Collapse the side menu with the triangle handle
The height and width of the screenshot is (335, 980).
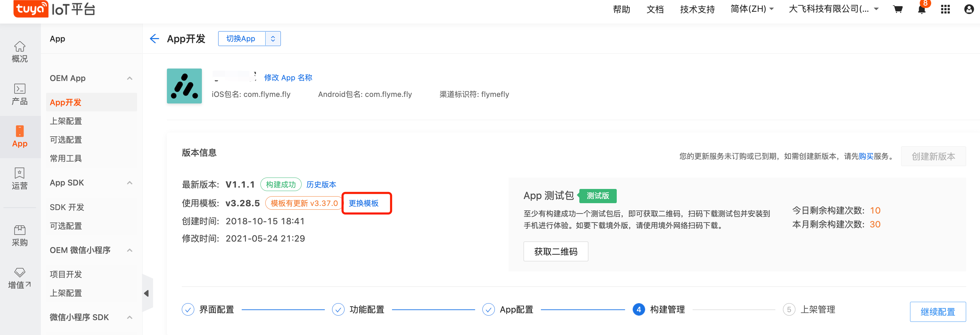[x=146, y=293]
